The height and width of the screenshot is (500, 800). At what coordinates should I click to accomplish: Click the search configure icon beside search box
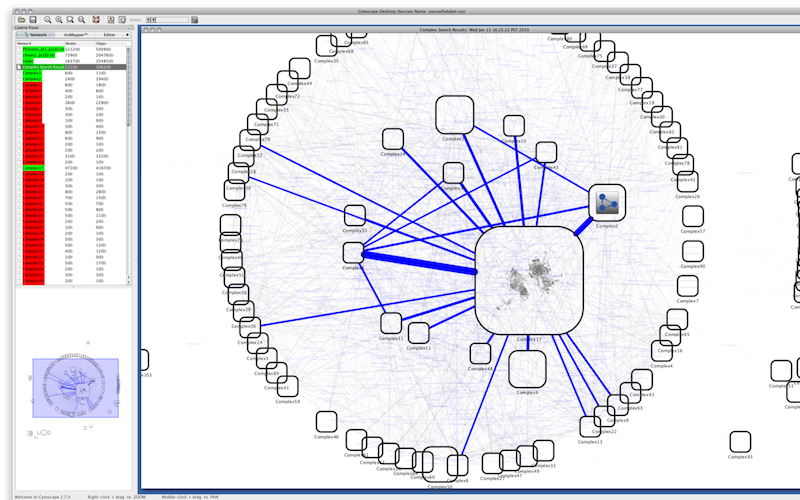(x=194, y=19)
